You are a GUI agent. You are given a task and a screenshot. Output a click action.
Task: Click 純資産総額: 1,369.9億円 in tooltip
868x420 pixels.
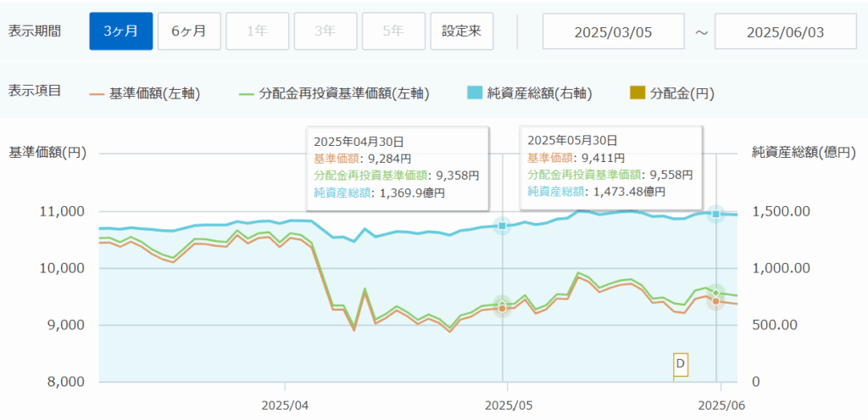[x=379, y=193]
